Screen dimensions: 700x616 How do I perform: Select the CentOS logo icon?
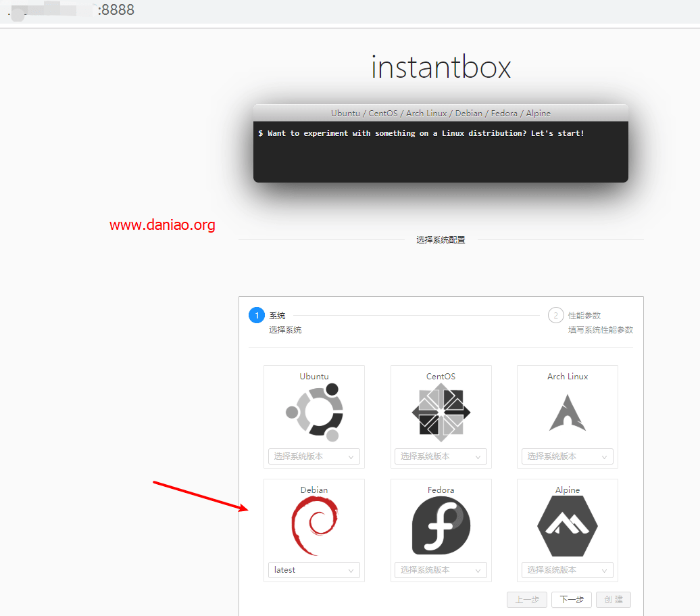point(441,412)
